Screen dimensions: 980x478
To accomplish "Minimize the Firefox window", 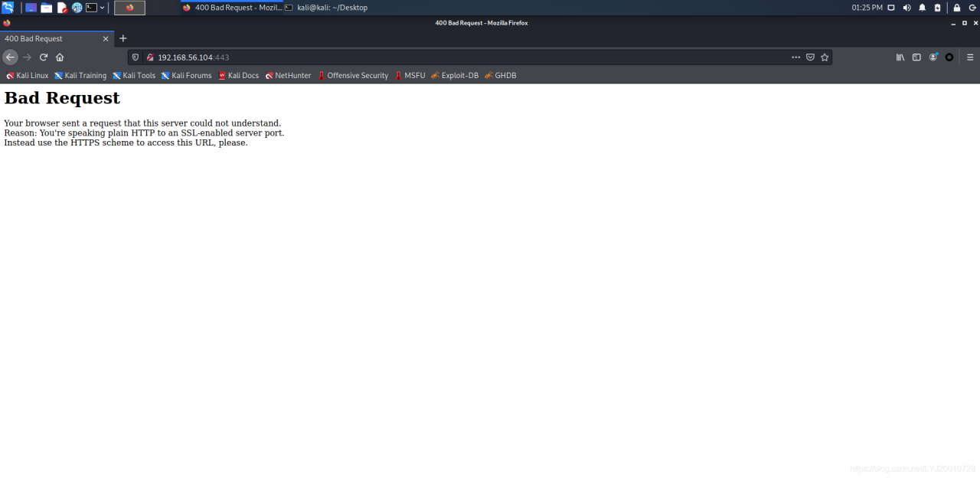I will [x=953, y=23].
